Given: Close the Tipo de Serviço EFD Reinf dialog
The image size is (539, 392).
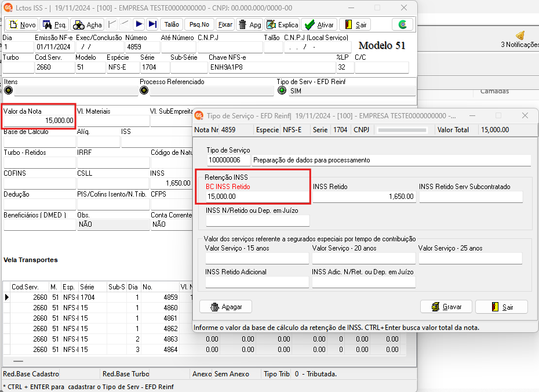Looking at the screenshot, I should pos(525,115).
